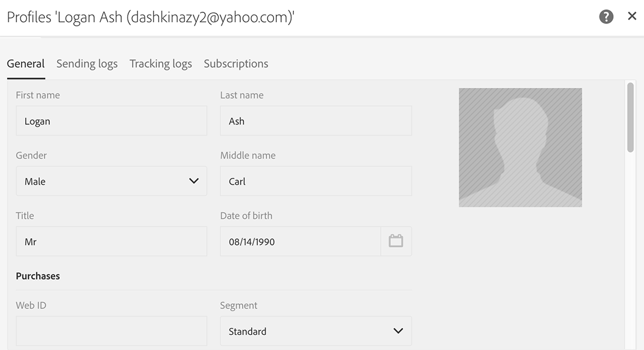
Task: Click the Date of birth text field
Action: 300,242
